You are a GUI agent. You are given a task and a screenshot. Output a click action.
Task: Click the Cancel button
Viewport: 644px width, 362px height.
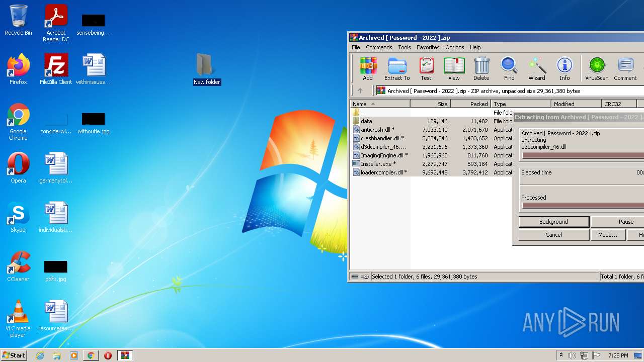[x=553, y=235]
